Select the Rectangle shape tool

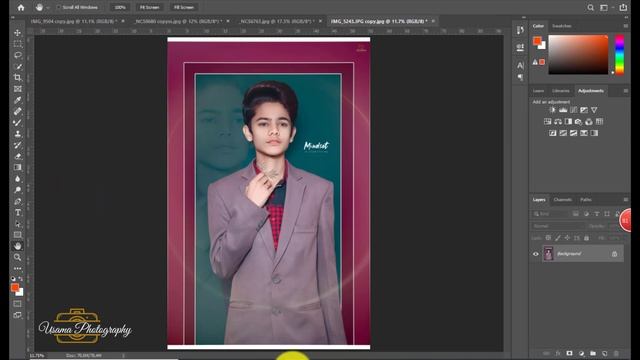coord(18,235)
